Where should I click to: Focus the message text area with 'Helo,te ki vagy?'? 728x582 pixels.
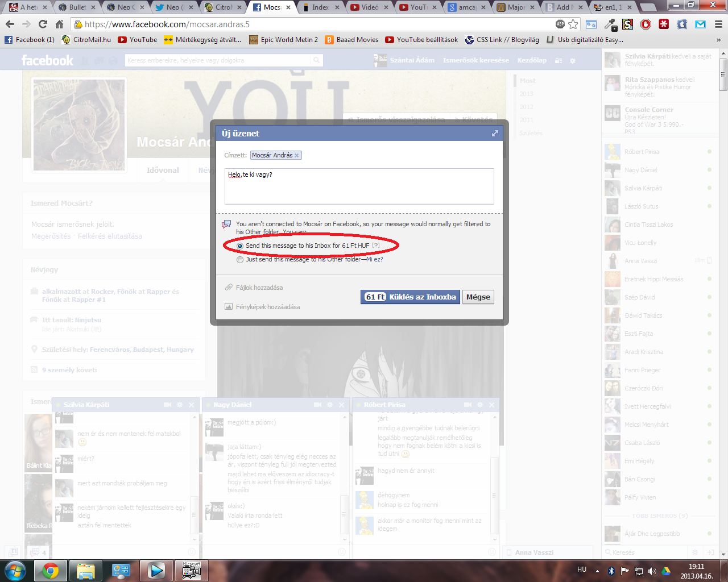pyautogui.click(x=359, y=186)
